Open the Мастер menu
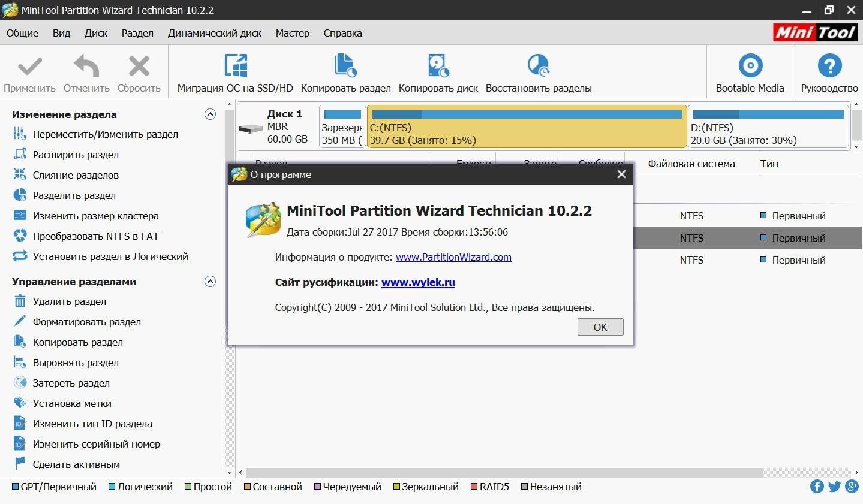The height and width of the screenshot is (504, 863). point(293,33)
